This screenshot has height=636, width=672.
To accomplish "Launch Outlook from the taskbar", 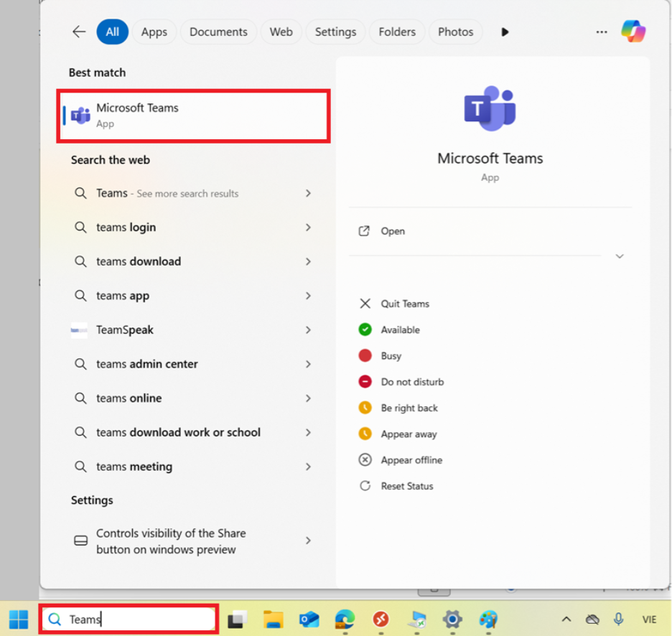I will coord(309,619).
